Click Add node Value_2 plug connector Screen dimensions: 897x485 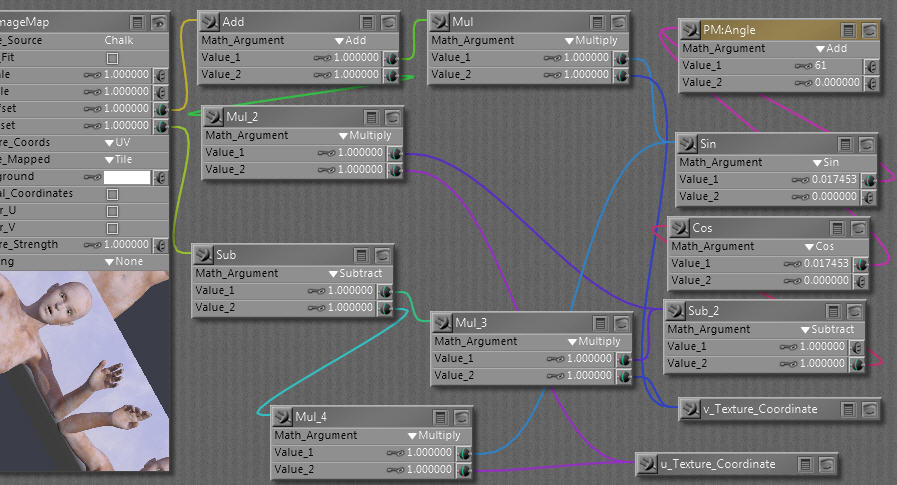pos(392,75)
